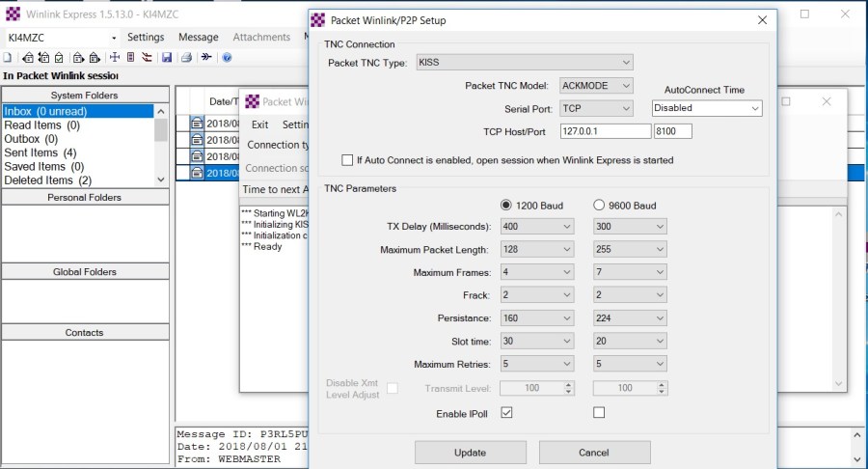Open help via the blue question mark icon
The height and width of the screenshot is (469, 868).
tap(227, 58)
